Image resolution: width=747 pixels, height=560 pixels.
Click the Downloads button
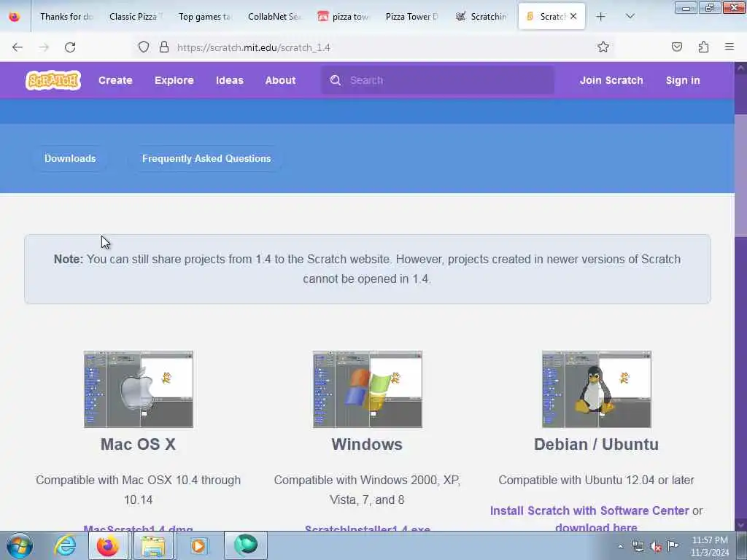pos(70,158)
